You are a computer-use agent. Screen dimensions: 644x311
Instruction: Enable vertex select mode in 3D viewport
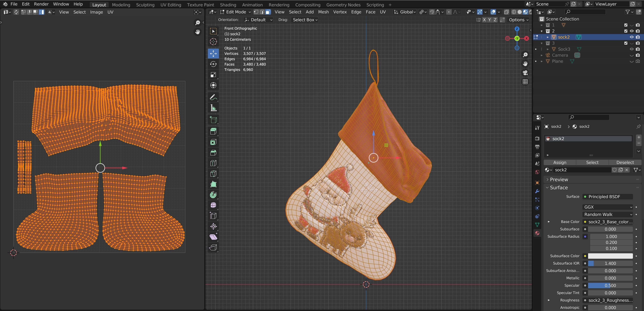pos(256,12)
